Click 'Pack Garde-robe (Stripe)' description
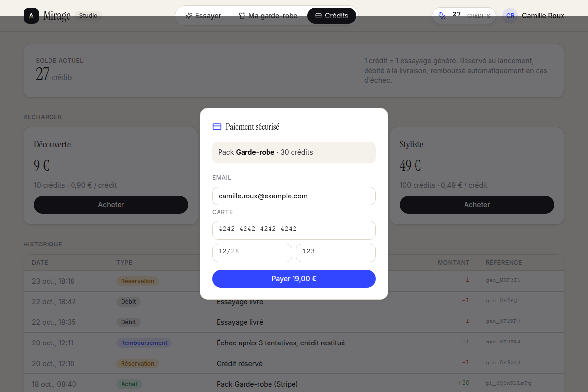 [257, 384]
